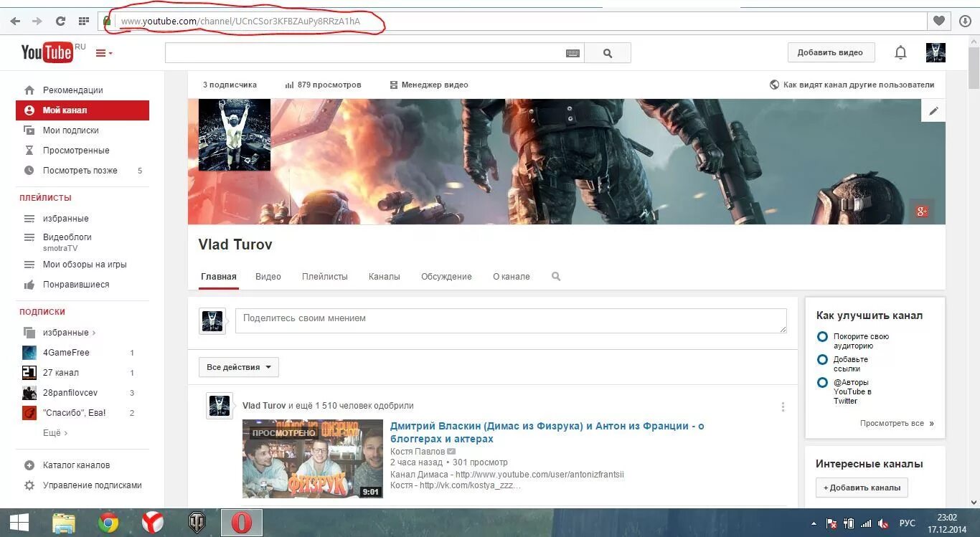The width and height of the screenshot is (980, 537).
Task: Open the 'ФИЗРУК' video thumbnail
Action: coord(313,459)
